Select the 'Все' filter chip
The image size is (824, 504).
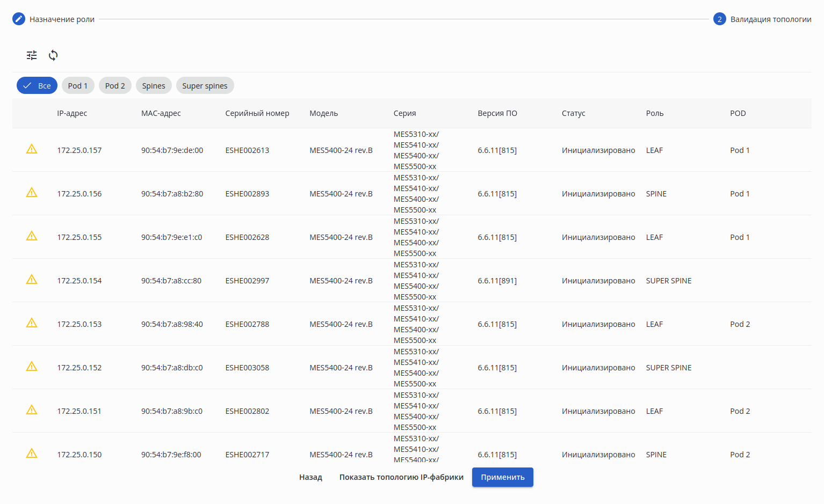(37, 86)
